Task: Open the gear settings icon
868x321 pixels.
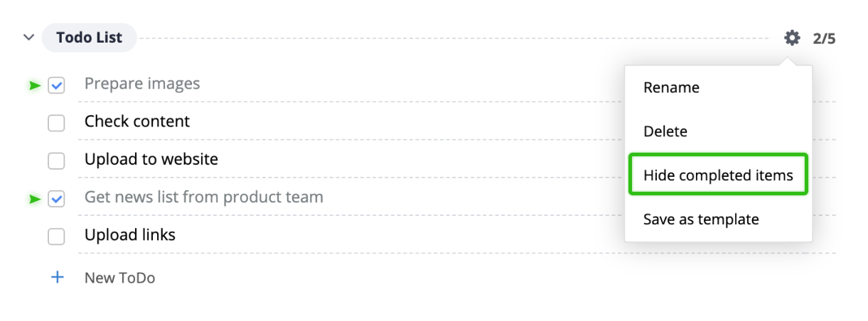Action: point(792,38)
